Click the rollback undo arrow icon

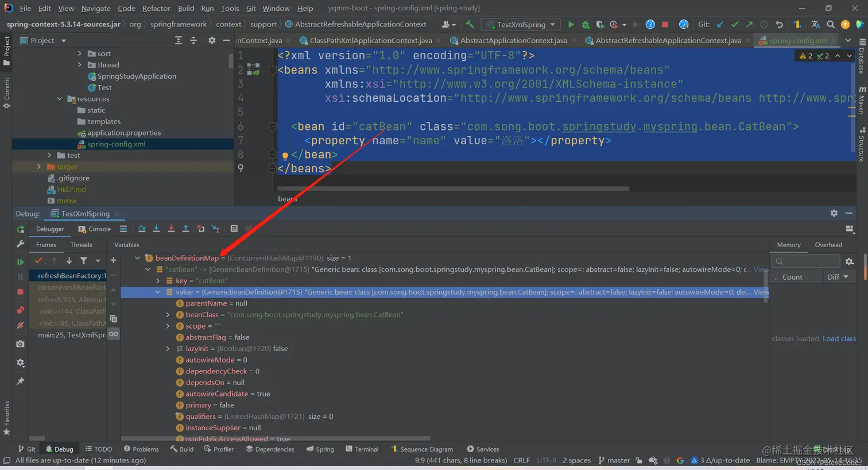779,24
